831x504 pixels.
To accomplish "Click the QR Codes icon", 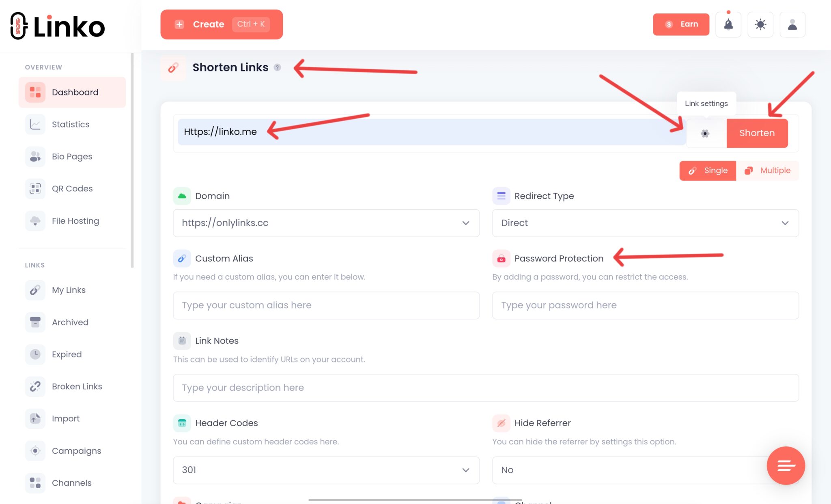I will [35, 188].
